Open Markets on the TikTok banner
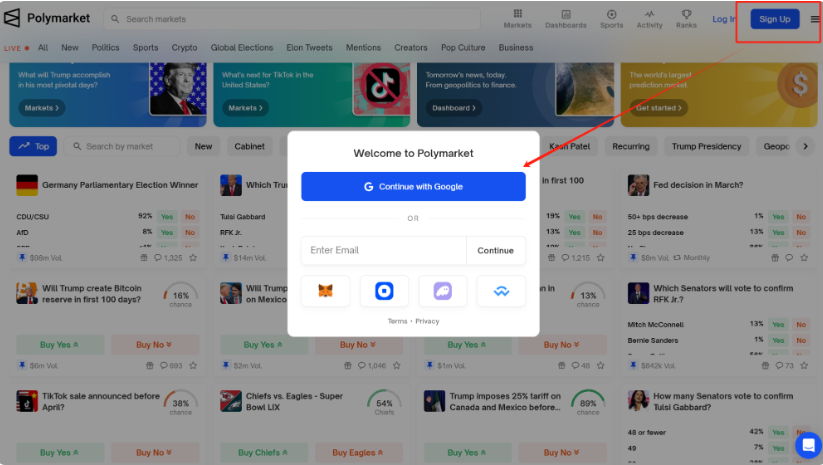This screenshot has width=823, height=465. tap(245, 108)
